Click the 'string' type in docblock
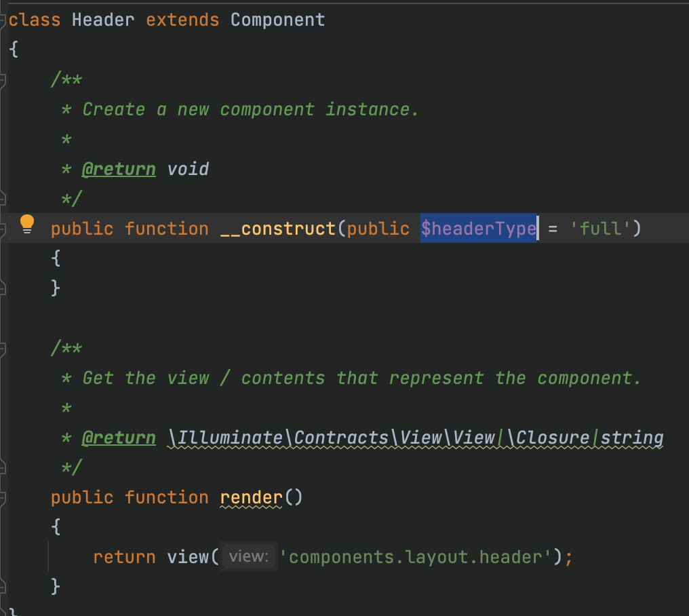Image resolution: width=689 pixels, height=616 pixels. coord(632,438)
